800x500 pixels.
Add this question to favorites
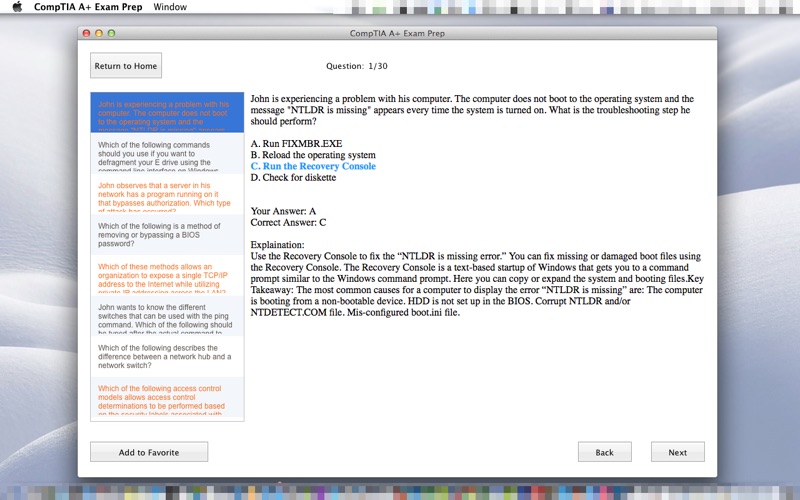(149, 452)
